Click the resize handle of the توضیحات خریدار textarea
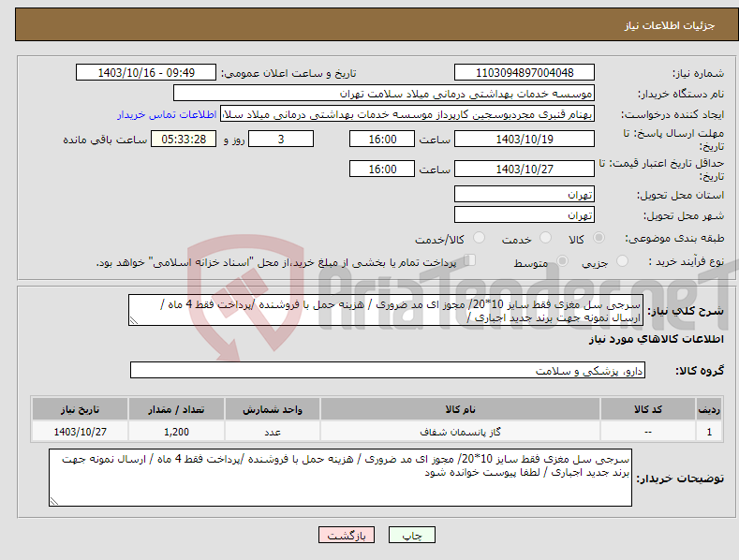This screenshot has height=560, width=739. click(54, 501)
